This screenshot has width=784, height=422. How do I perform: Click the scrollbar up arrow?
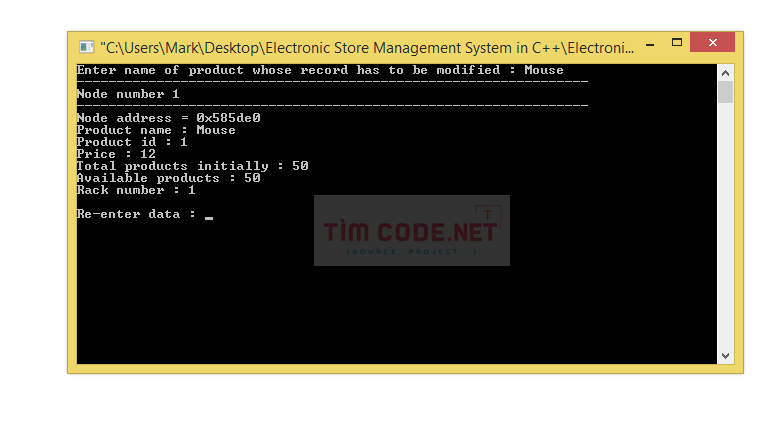point(726,73)
